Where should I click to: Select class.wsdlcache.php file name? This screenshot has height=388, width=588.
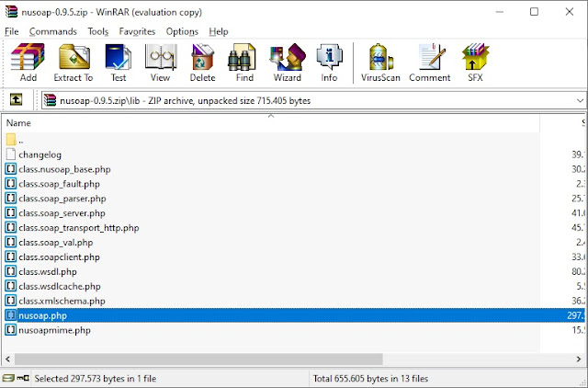(60, 286)
